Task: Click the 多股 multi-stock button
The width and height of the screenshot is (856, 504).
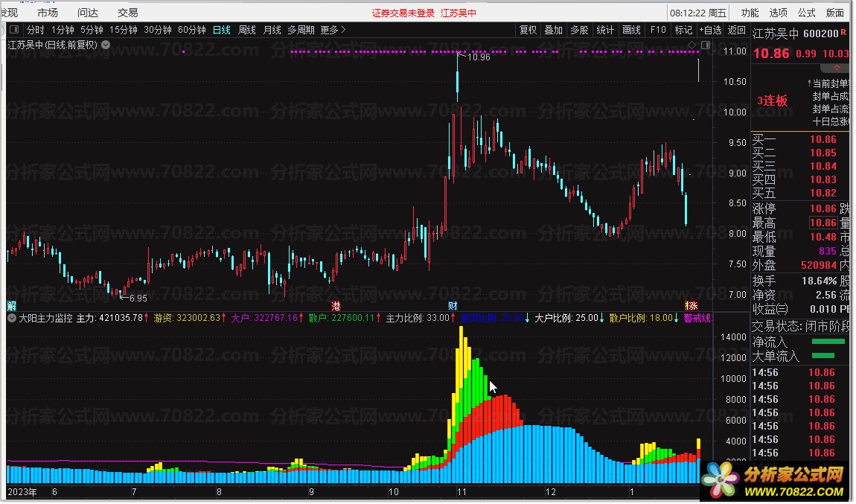Action: coord(579,30)
